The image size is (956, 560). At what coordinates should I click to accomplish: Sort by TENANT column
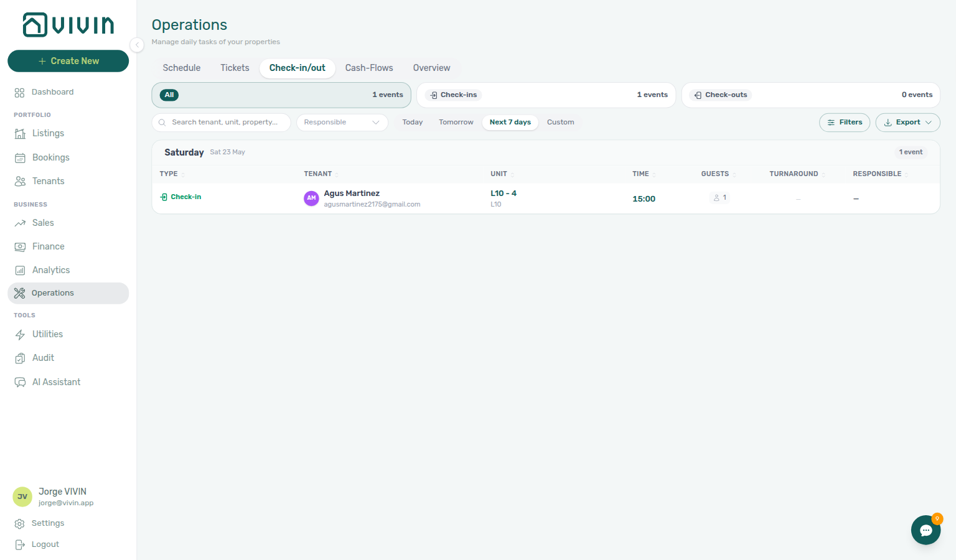(321, 174)
